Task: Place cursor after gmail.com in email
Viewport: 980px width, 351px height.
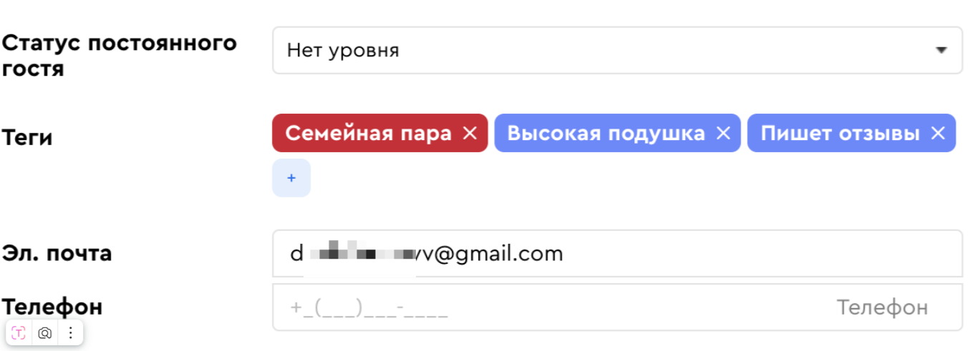Action: [x=564, y=254]
